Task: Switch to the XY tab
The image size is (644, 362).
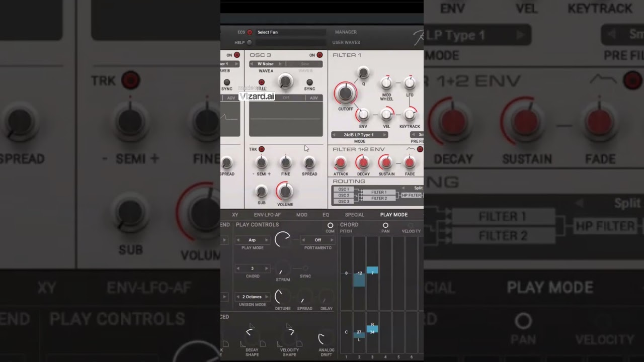Action: click(235, 215)
